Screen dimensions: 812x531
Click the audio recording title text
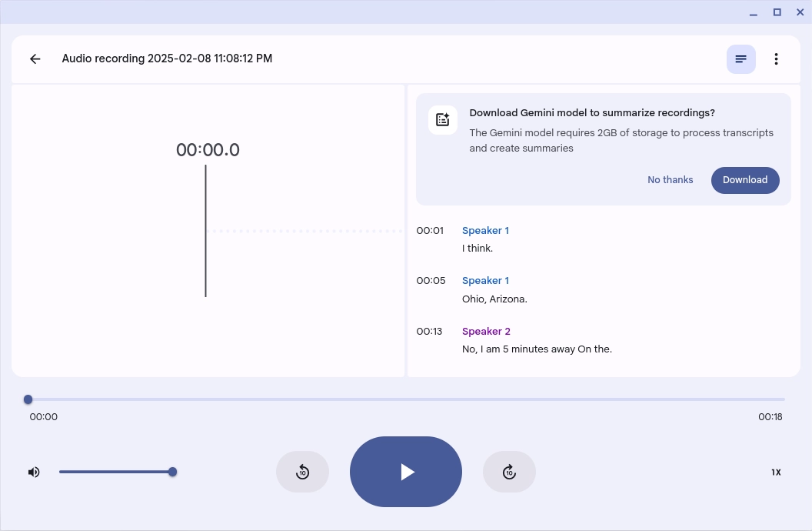pos(167,58)
